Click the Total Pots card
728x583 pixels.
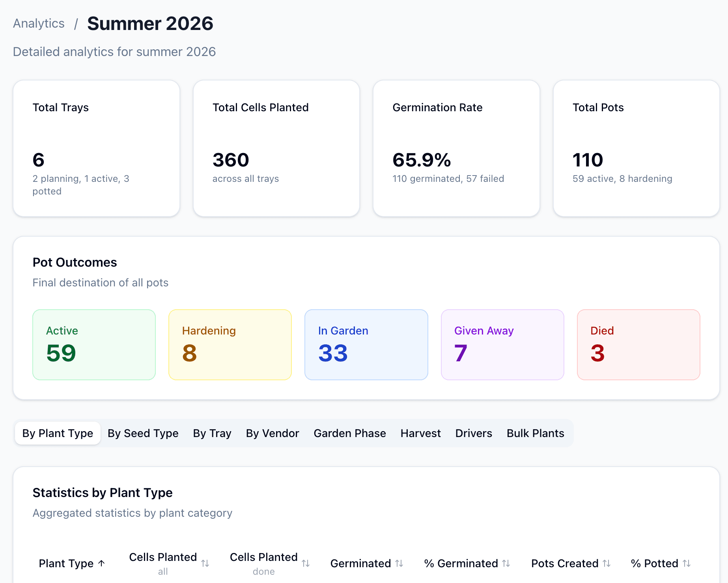637,148
